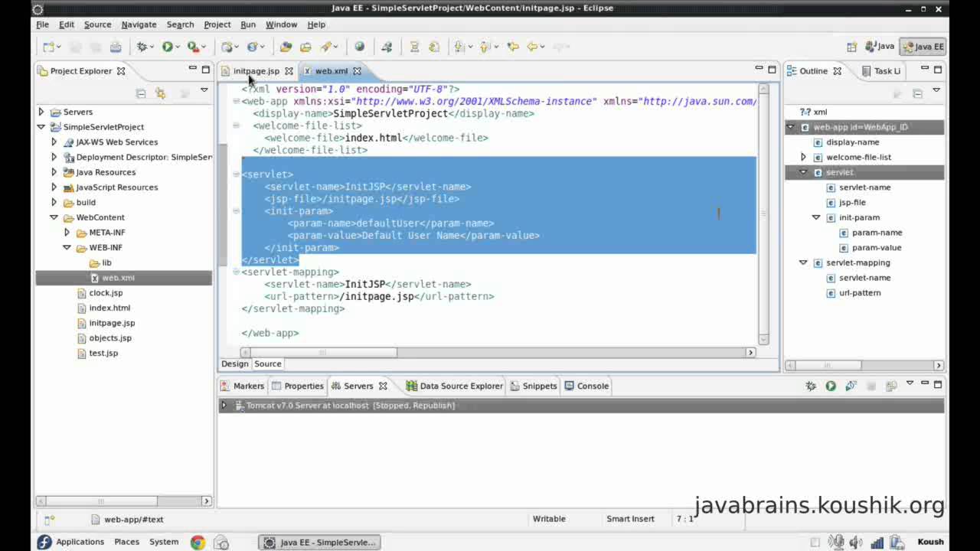Screen dimensions: 980x551
Task: Switch to the Task List tab
Action: 882,71
